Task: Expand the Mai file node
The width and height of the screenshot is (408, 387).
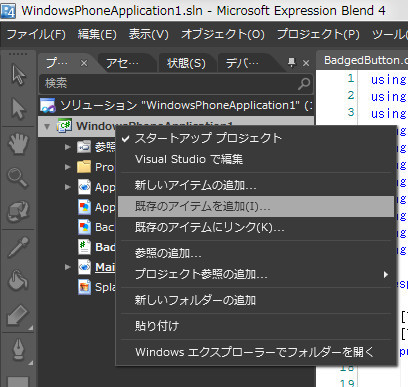Action: point(68,267)
